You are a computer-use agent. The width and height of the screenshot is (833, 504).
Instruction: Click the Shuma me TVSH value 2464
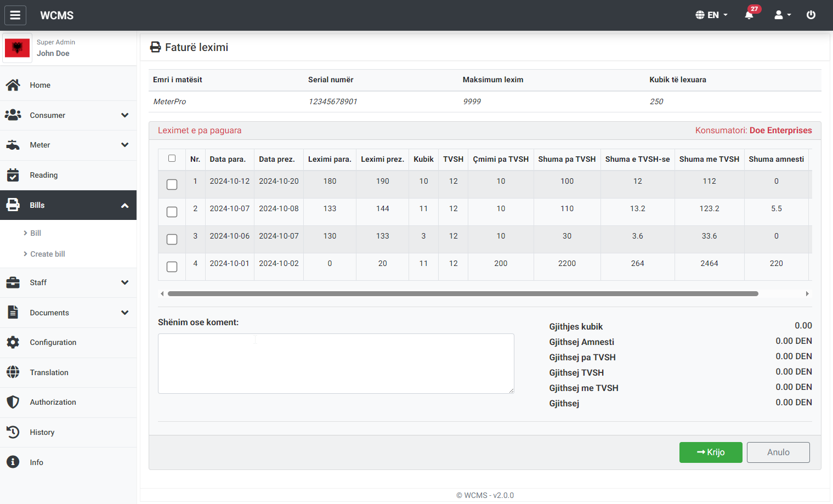[x=709, y=263]
